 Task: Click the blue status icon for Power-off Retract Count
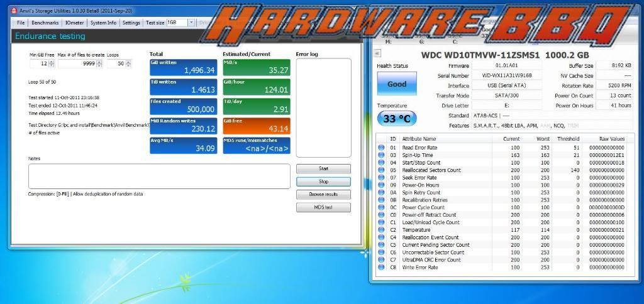(x=381, y=215)
